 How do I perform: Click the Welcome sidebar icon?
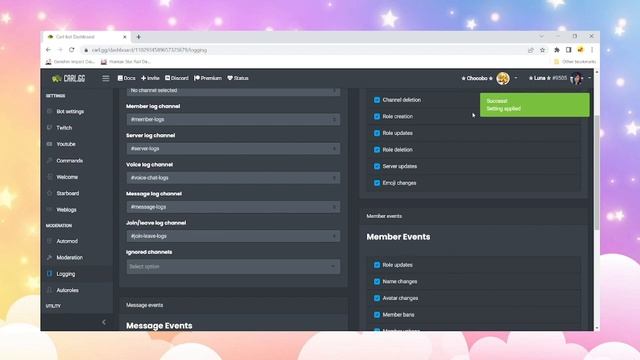(49, 177)
